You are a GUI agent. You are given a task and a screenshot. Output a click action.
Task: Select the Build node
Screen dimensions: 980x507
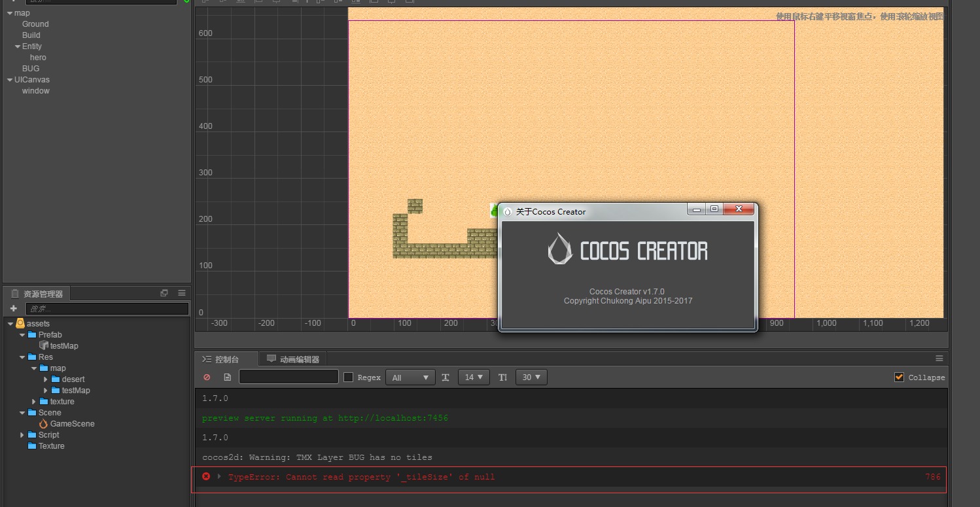click(31, 35)
